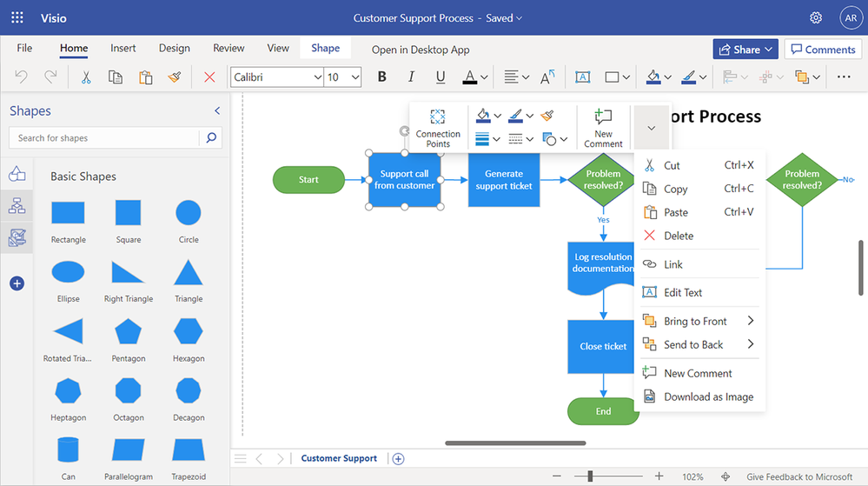Click New Comment in the floating toolbar
The width and height of the screenshot is (868, 486).
(603, 129)
